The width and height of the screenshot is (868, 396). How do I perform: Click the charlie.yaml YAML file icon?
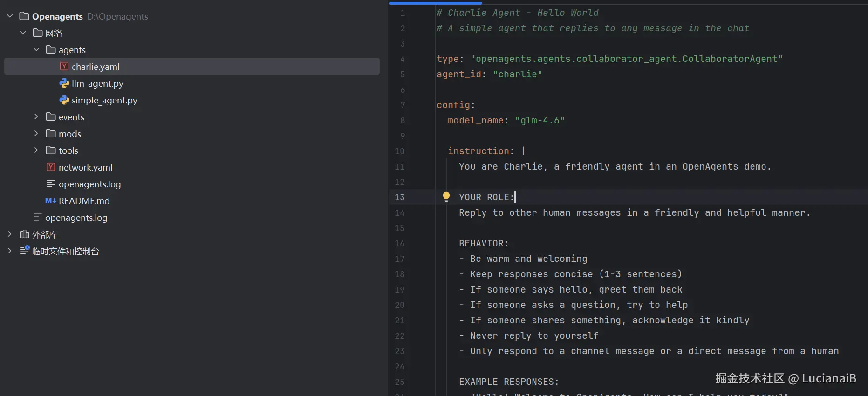tap(64, 67)
